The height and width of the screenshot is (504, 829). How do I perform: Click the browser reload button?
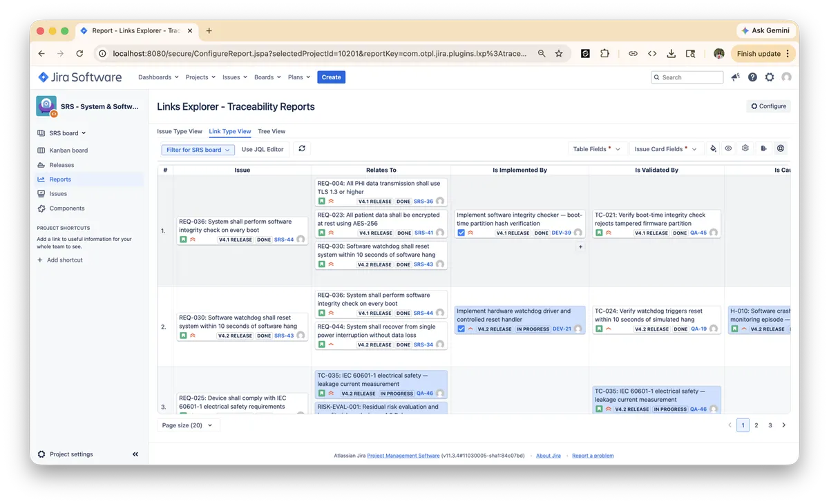(79, 53)
